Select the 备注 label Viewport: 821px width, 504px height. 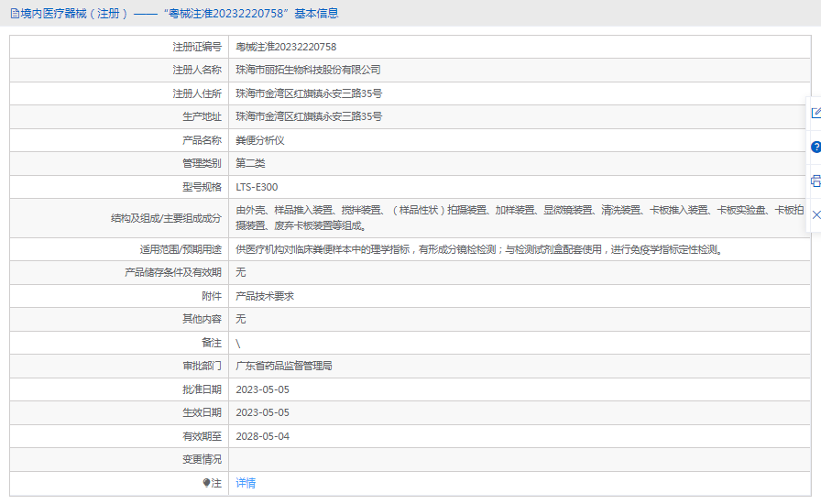(x=212, y=343)
